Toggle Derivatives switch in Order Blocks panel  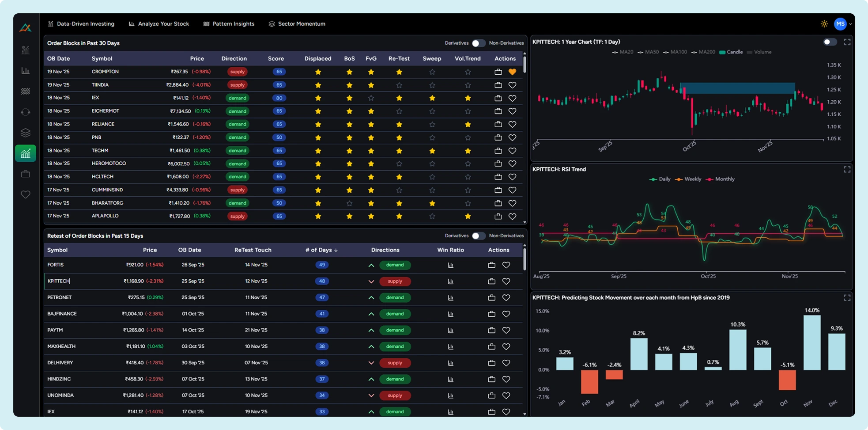tap(478, 43)
